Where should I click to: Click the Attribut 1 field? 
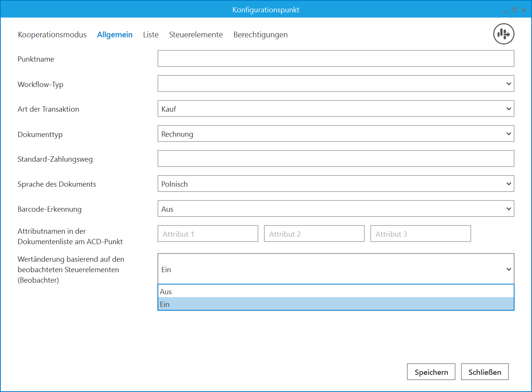[x=208, y=234]
